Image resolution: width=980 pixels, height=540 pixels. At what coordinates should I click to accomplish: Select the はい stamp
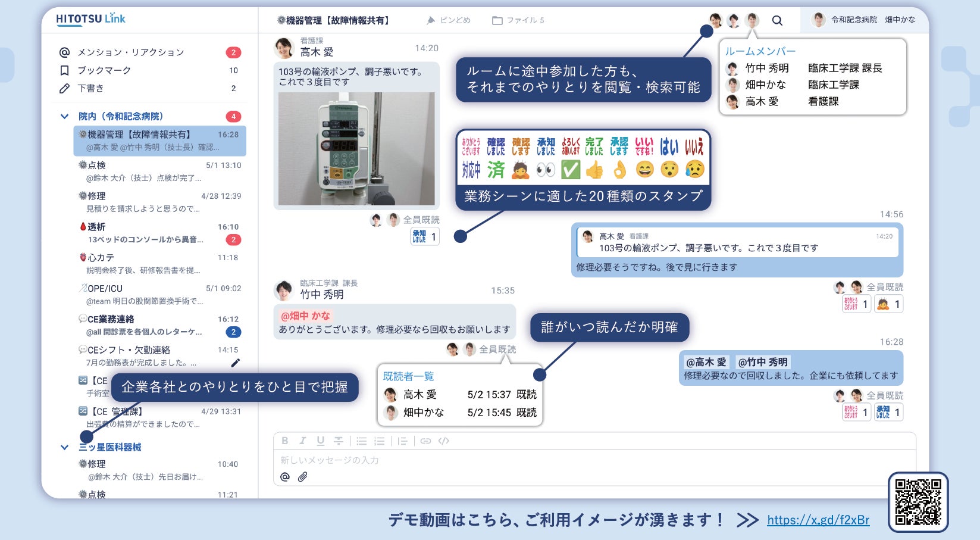pos(669,146)
